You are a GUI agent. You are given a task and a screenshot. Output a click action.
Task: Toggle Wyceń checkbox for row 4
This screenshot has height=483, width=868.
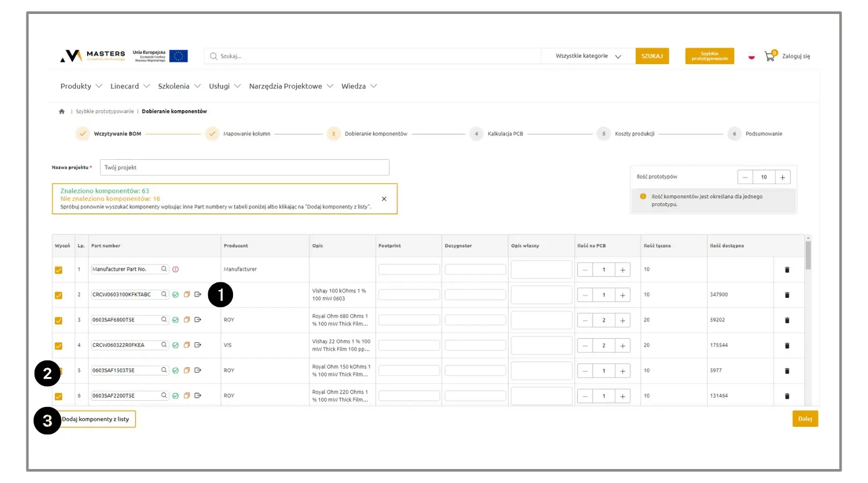pos(58,346)
